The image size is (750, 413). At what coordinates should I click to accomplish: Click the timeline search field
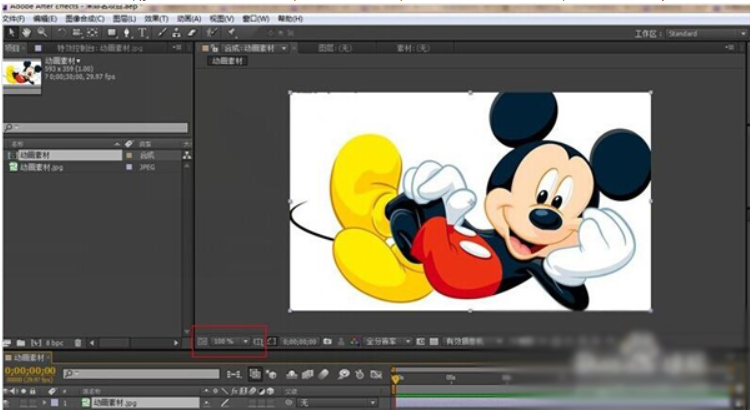[141, 374]
